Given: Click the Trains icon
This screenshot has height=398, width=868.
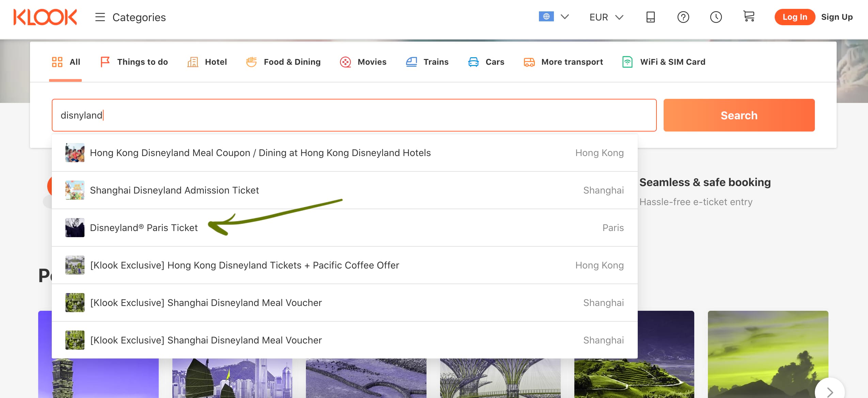Looking at the screenshot, I should click(x=412, y=62).
